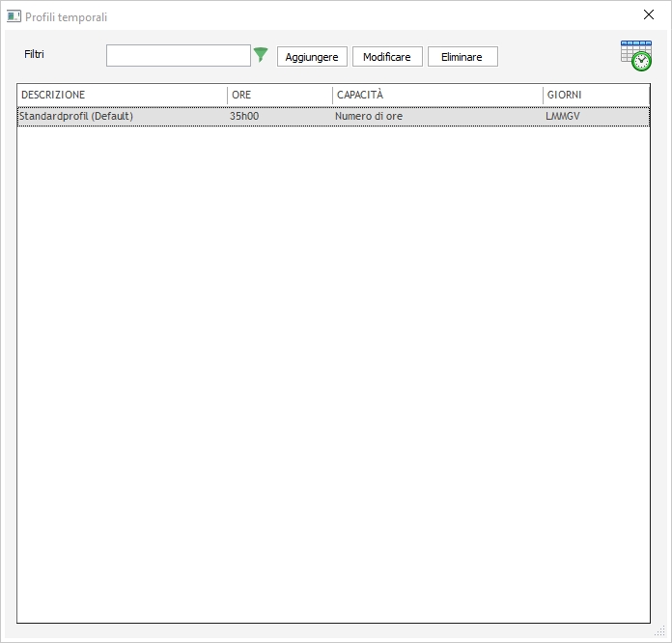Click the Profili temporali title bar text

pos(67,17)
